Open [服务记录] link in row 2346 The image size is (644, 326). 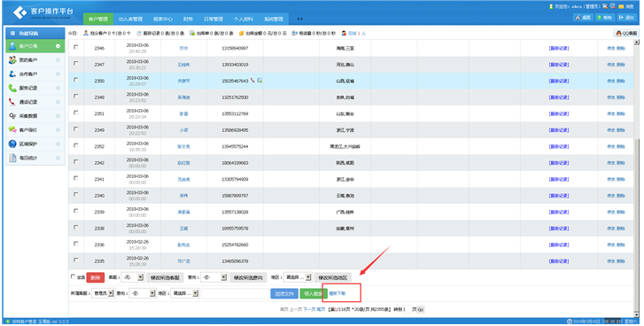[559, 48]
